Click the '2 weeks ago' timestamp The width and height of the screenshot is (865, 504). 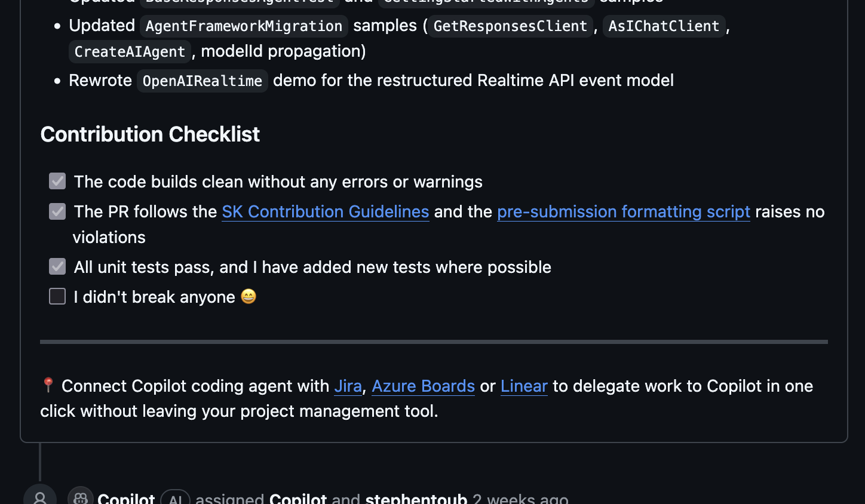[520, 498]
